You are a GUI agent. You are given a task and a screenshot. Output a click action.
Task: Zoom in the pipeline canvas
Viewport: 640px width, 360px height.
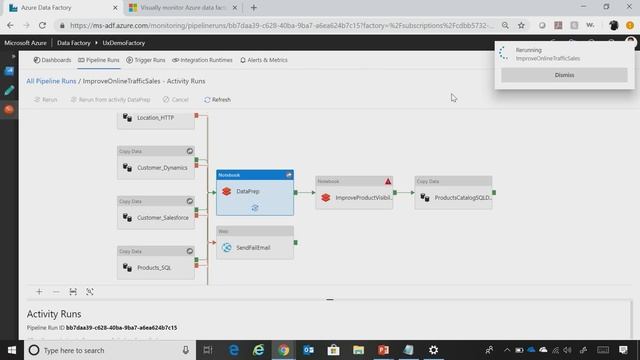(39, 292)
